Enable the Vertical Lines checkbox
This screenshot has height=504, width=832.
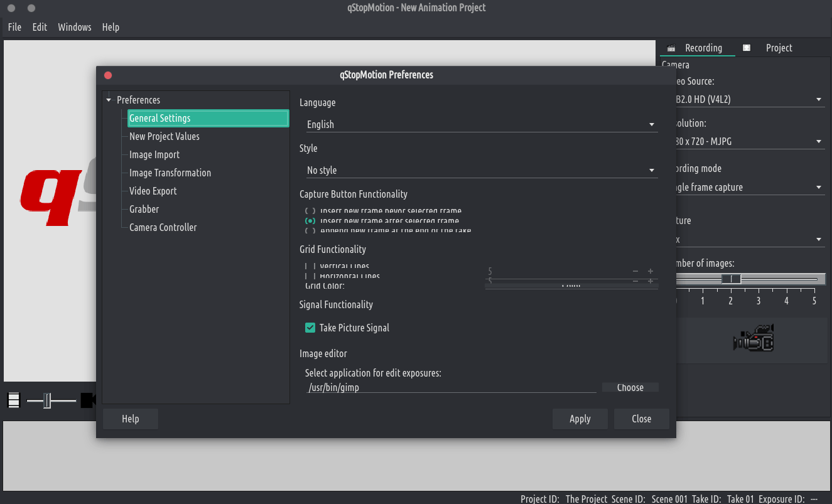310,267
